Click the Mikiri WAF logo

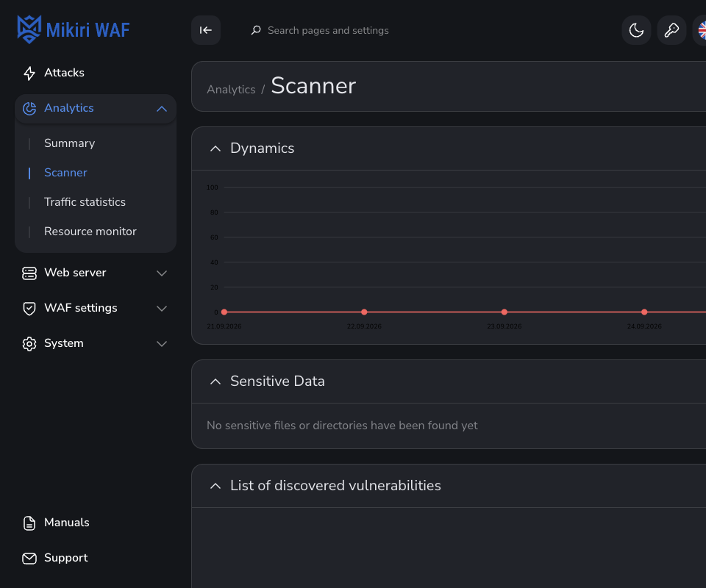click(x=74, y=29)
